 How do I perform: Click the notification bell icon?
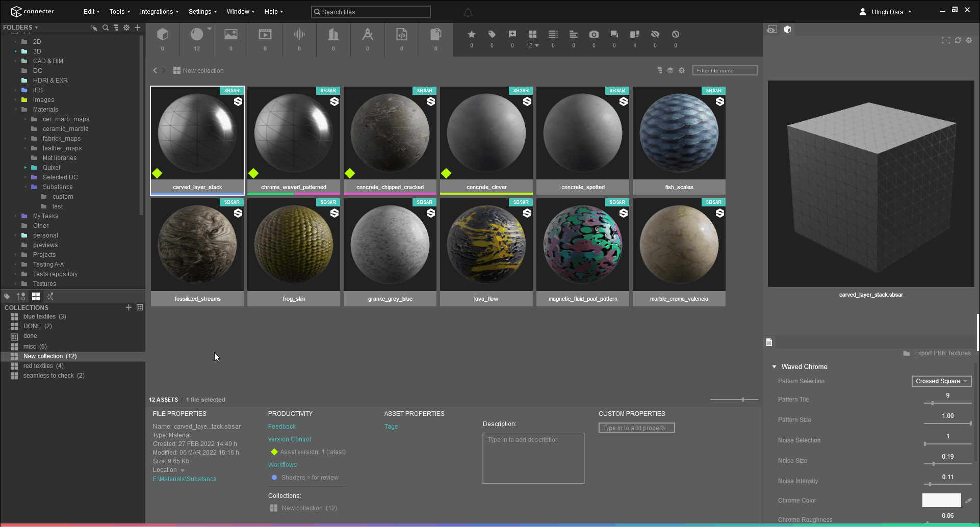(x=468, y=12)
